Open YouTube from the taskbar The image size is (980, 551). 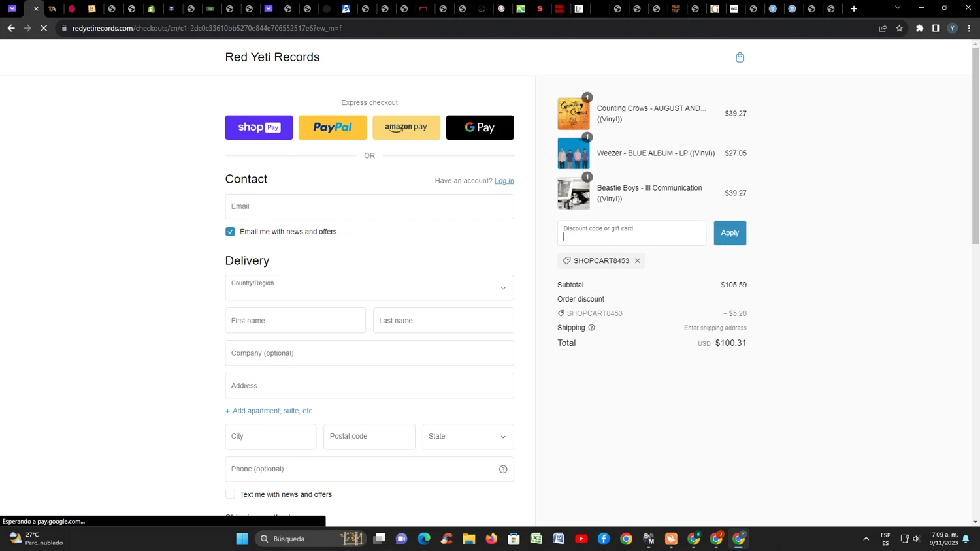pyautogui.click(x=581, y=539)
